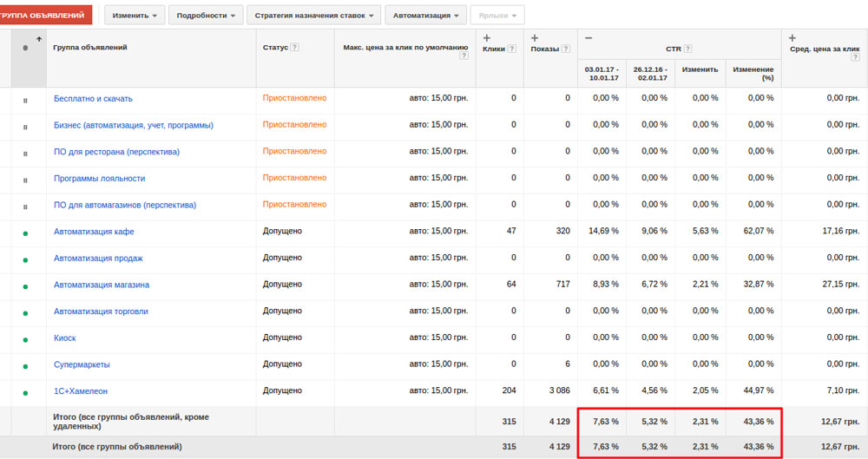The width and height of the screenshot is (868, 459).
Task: Open ad group 'Супермаркеты'
Action: point(82,364)
